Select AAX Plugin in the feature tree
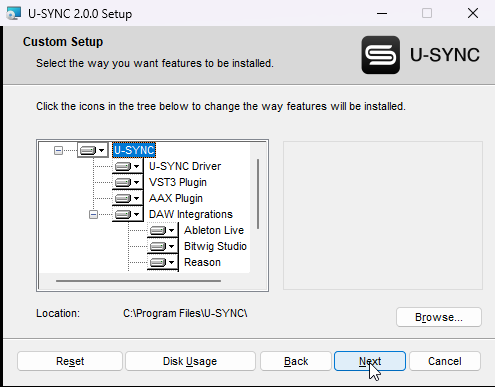 coord(176,198)
